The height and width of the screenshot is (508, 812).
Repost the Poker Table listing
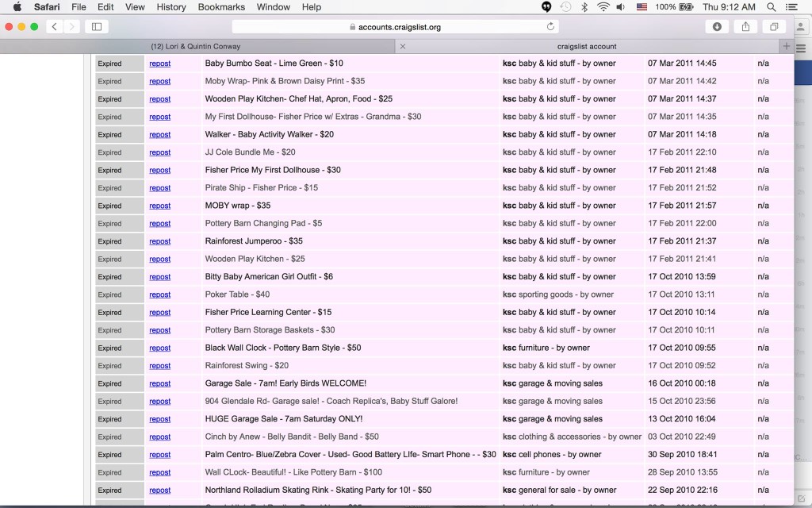[159, 294]
